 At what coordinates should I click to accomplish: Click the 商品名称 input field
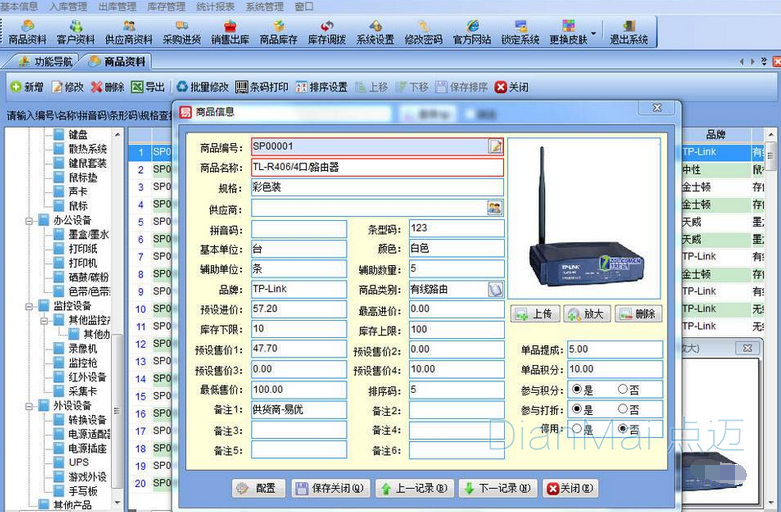point(377,167)
